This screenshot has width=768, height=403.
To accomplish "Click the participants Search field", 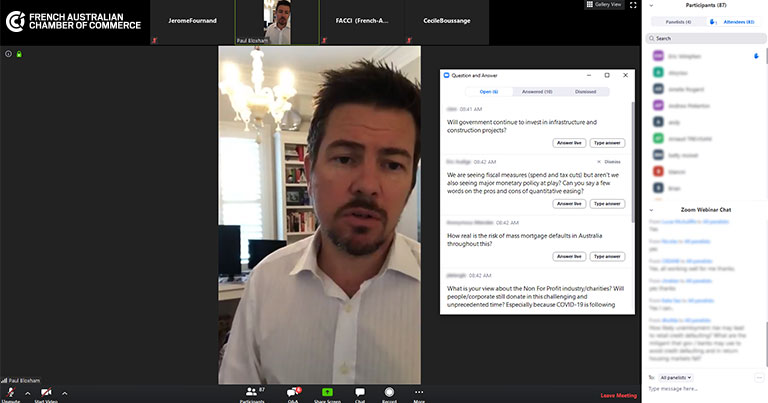I will click(x=706, y=39).
